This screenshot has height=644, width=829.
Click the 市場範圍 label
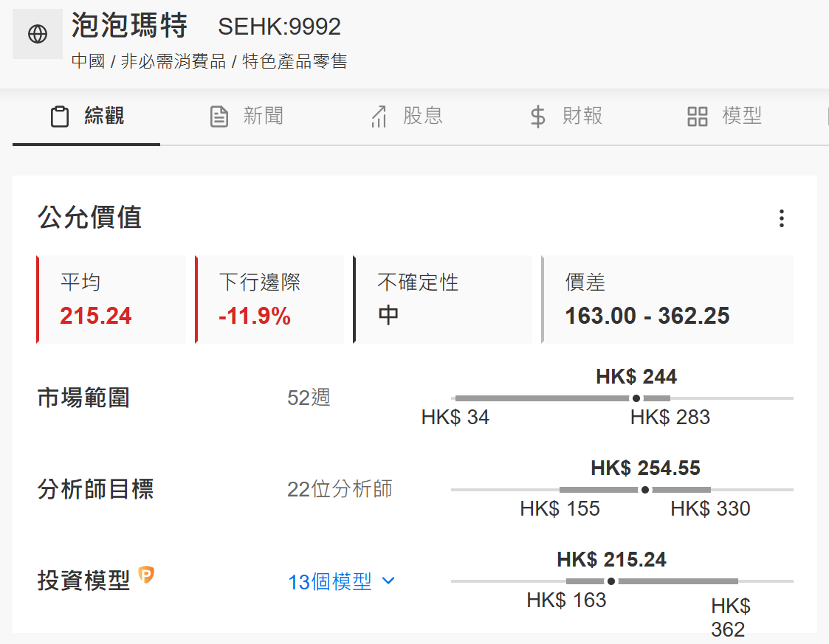pyautogui.click(x=83, y=398)
